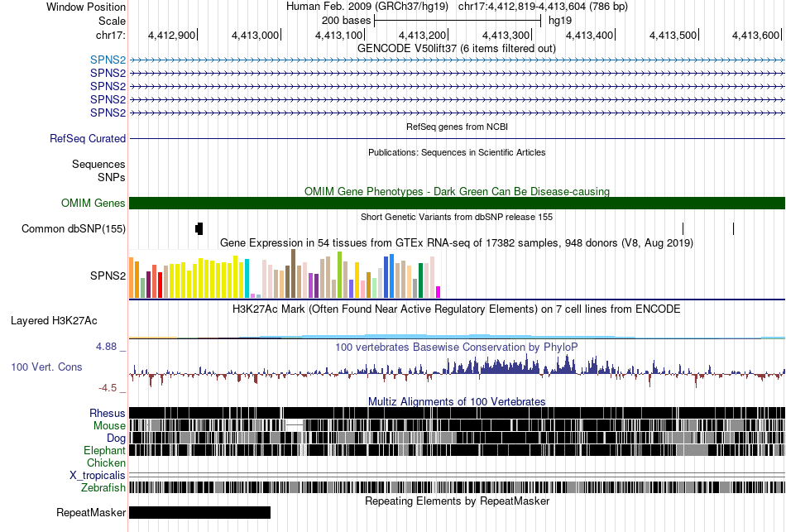Click the 4.88 upper conservation axis value
This screenshot has width=786, height=532.
pos(106,347)
